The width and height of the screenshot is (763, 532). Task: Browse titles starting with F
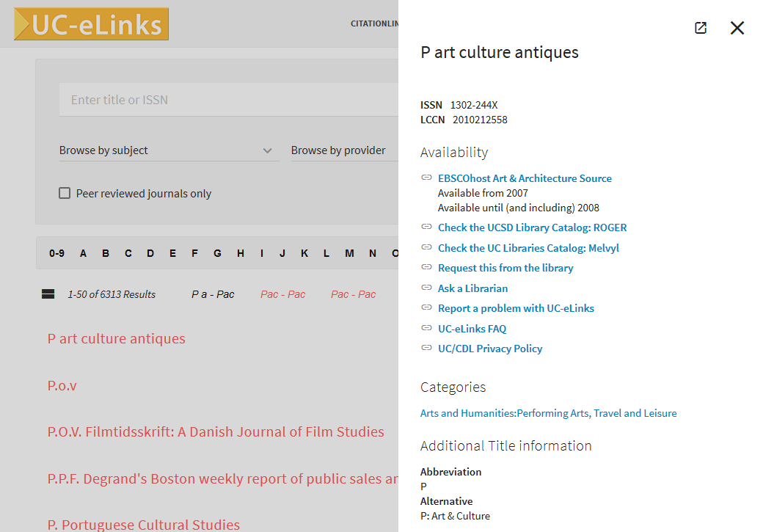pos(194,253)
